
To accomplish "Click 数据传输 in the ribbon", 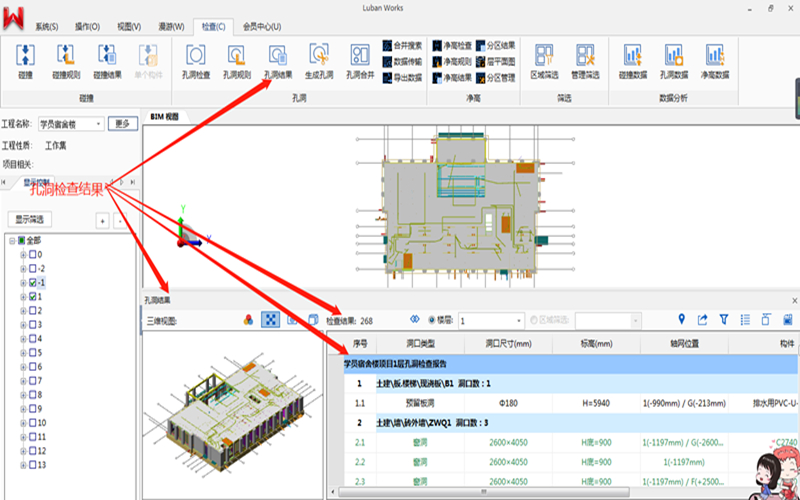I will 402,62.
